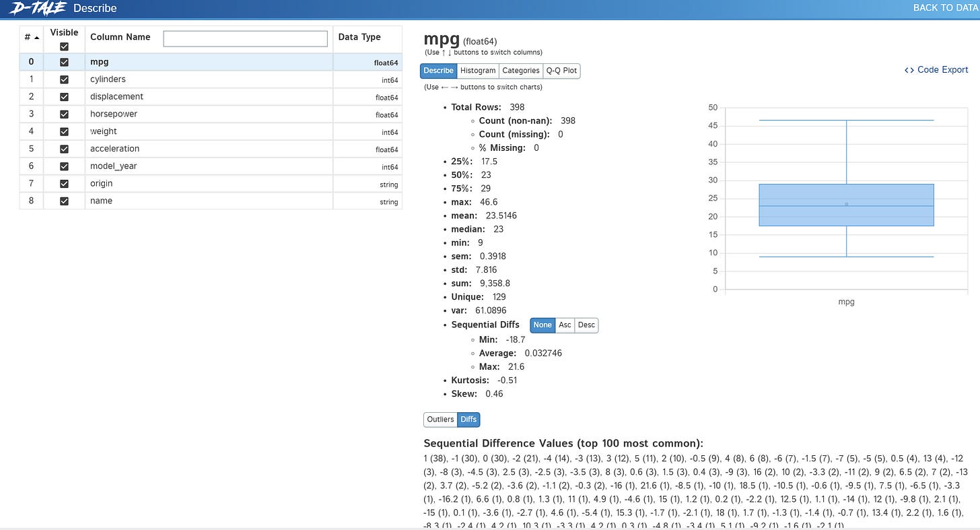The height and width of the screenshot is (530, 980).
Task: Click the Asc sequential diffs button
Action: point(565,325)
